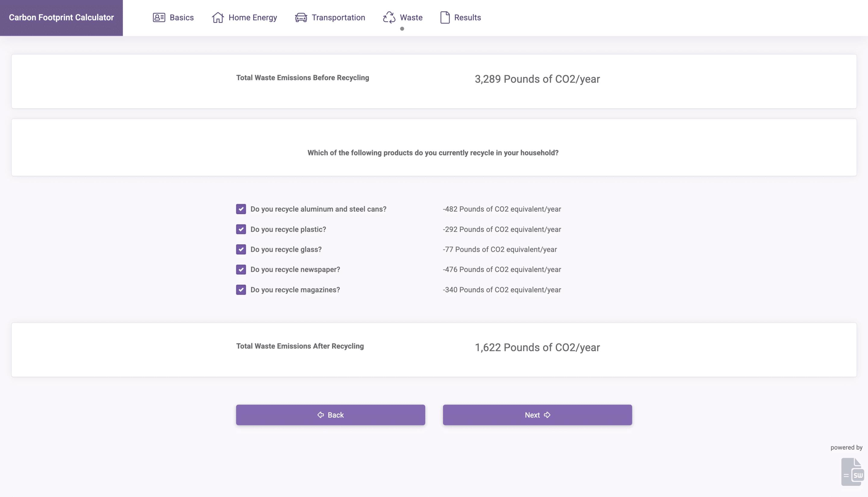Click the Results document icon
This screenshot has height=497, width=868.
(445, 17)
